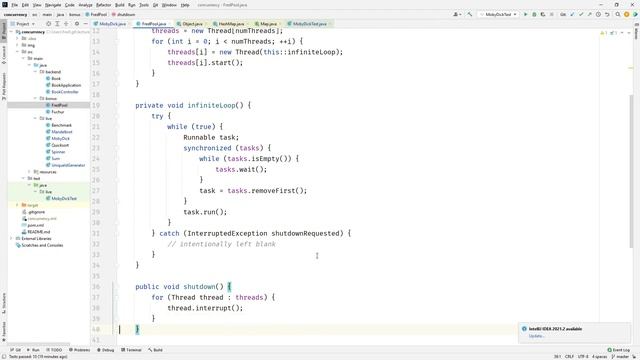Viewport: 640px width, 360px height.
Task: Open the Problems tool window button
Action: point(80,350)
